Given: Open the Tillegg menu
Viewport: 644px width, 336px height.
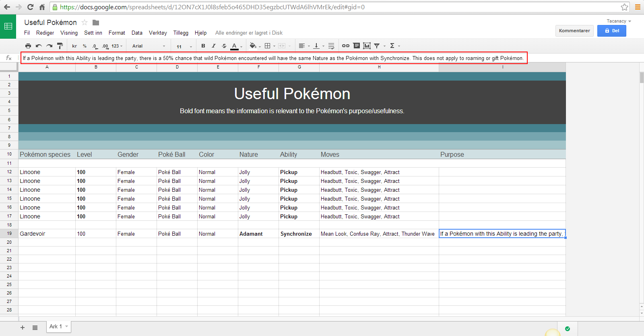Looking at the screenshot, I should tap(181, 33).
